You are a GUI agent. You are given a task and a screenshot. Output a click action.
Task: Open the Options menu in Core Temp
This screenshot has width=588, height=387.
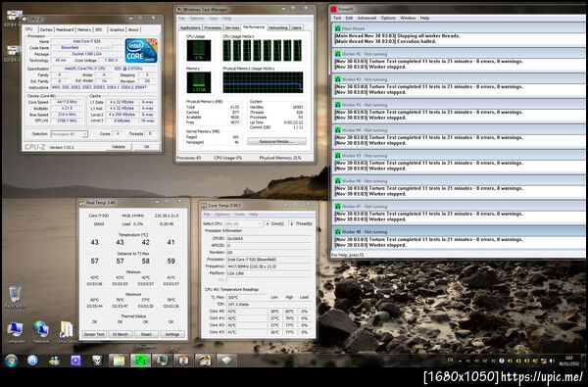(221, 215)
